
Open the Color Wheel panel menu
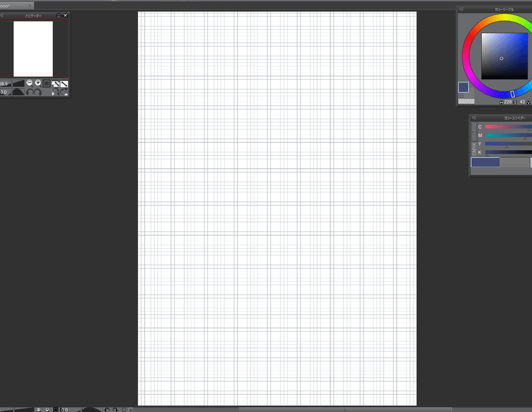461,9
